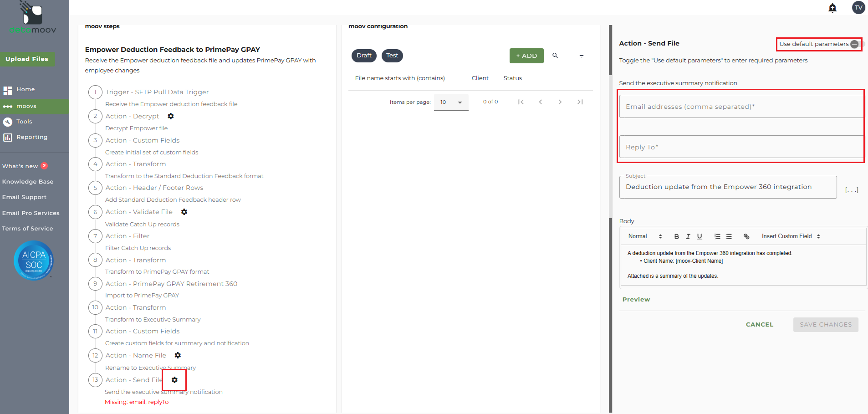Click the + ADD button
The image size is (868, 414).
click(x=526, y=56)
